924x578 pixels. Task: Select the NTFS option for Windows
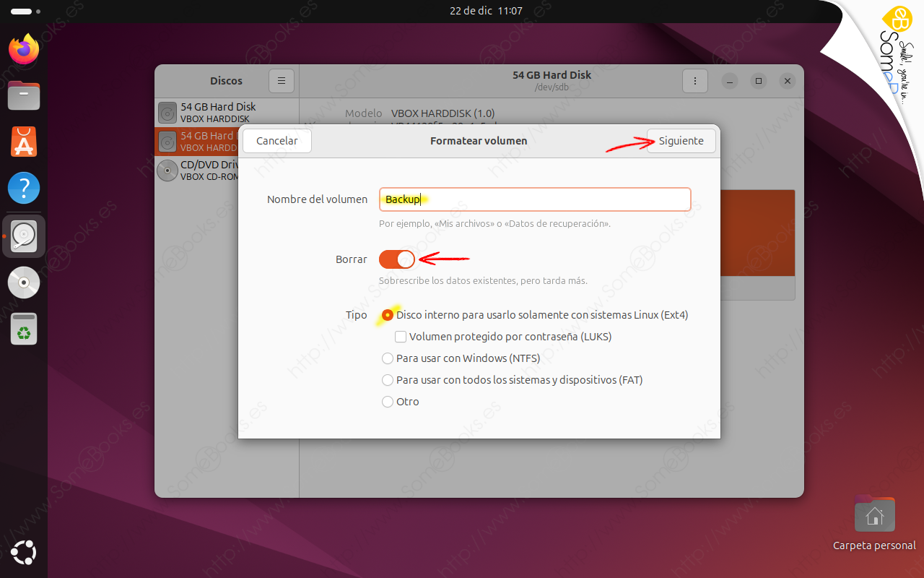point(388,358)
